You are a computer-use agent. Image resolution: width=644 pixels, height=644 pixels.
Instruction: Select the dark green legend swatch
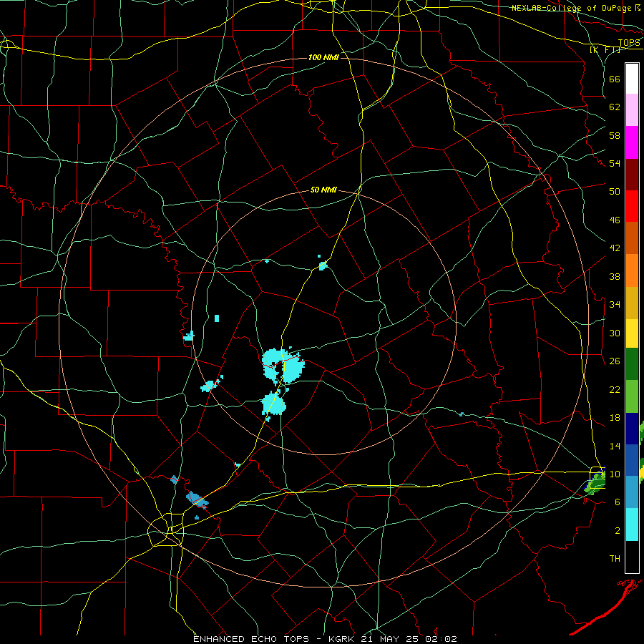(x=632, y=364)
